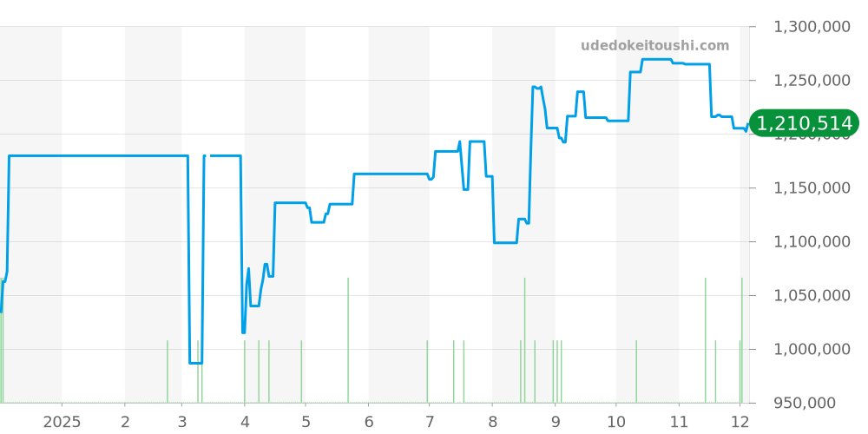Click the month 3 x-axis label

(x=181, y=422)
